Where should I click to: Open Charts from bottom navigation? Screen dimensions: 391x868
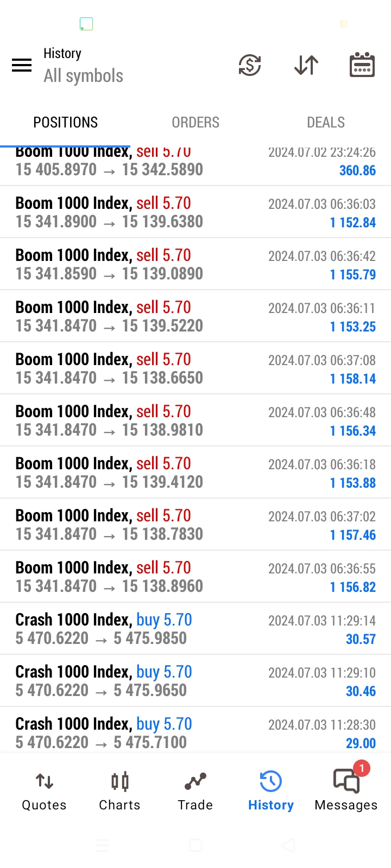119,791
